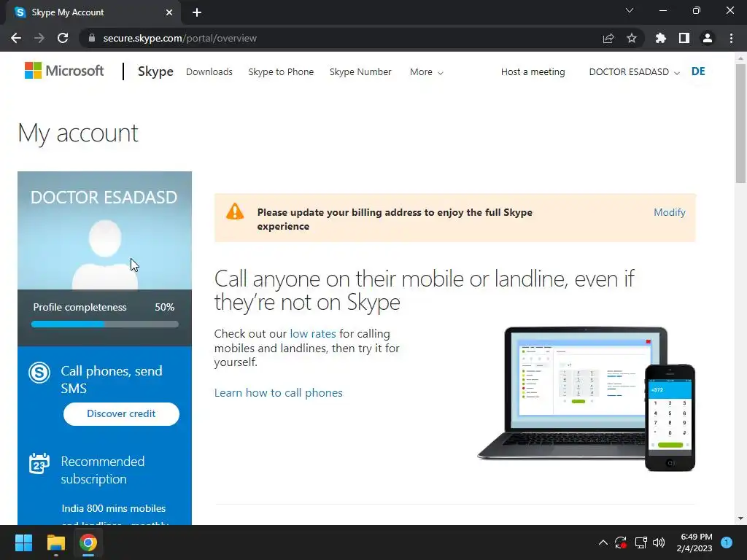Open the browser extensions puzzle icon
Viewport: 747px width, 560px height.
(661, 38)
